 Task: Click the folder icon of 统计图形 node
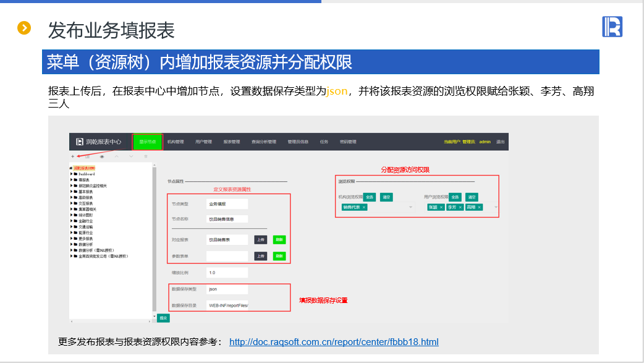(x=75, y=215)
